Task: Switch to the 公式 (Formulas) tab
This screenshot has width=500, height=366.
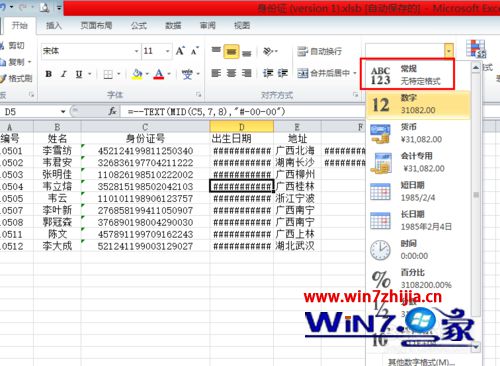Action: point(139,26)
